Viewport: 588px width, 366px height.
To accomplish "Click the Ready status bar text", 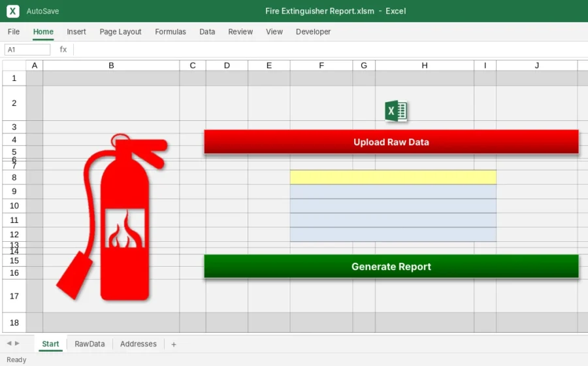I will [x=16, y=359].
